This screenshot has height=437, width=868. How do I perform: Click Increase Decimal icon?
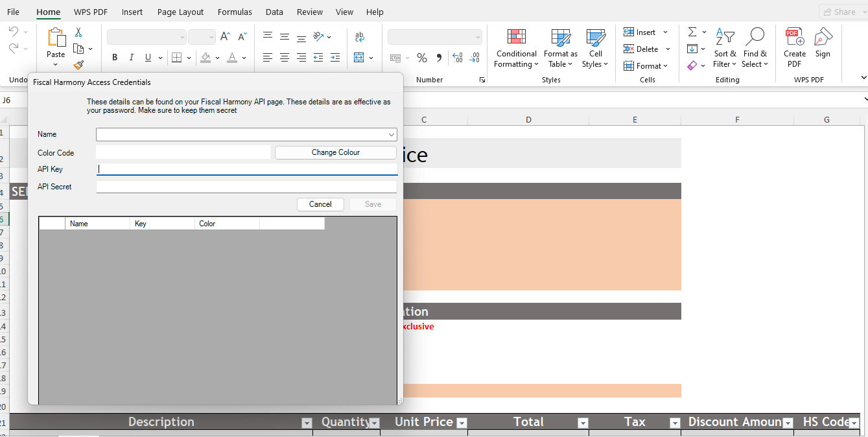pyautogui.click(x=458, y=58)
